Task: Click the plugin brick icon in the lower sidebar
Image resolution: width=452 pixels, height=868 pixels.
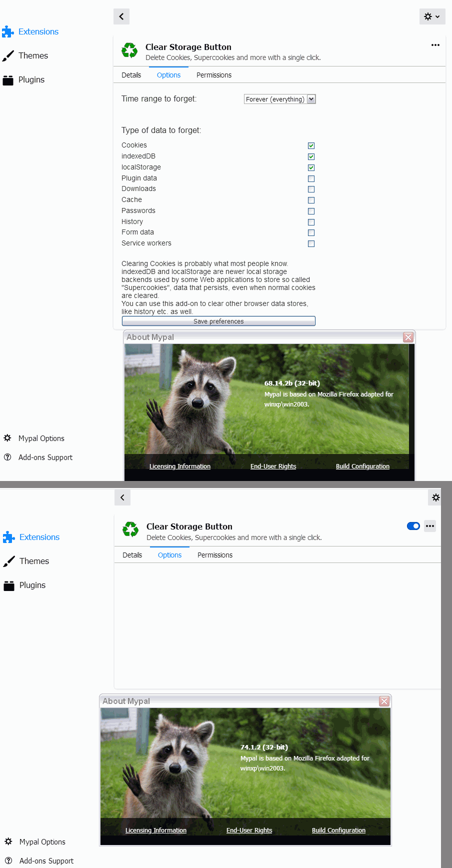Action: coord(9,585)
